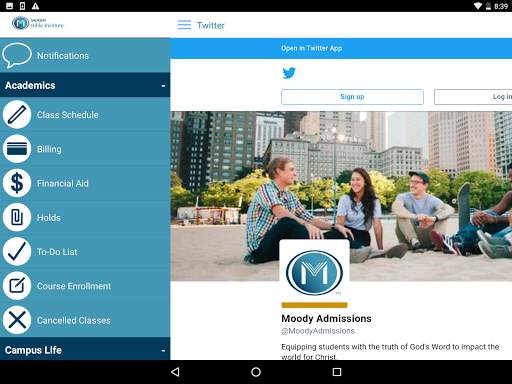Image resolution: width=512 pixels, height=384 pixels.
Task: Toggle the hamburger menu icon
Action: click(x=184, y=25)
